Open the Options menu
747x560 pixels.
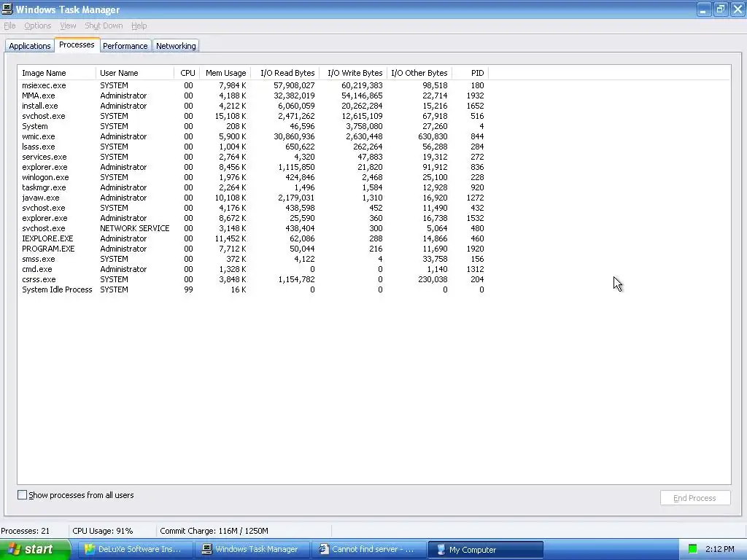tap(38, 26)
